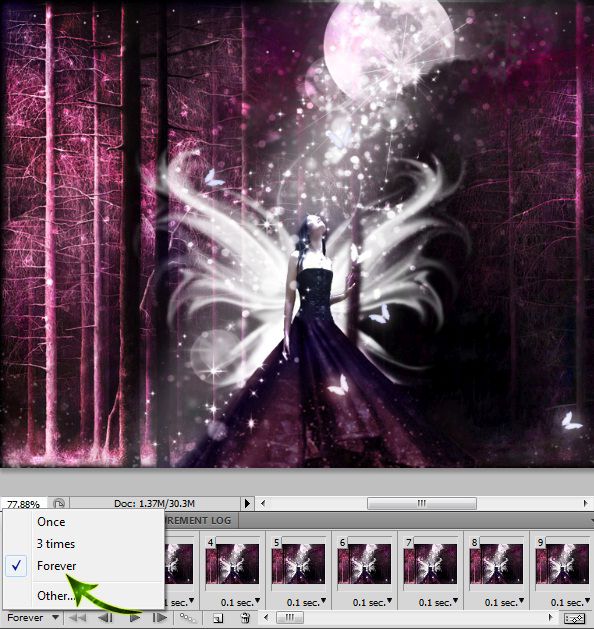This screenshot has width=594, height=629.
Task: Go to the previous animation frame
Action: (x=105, y=618)
